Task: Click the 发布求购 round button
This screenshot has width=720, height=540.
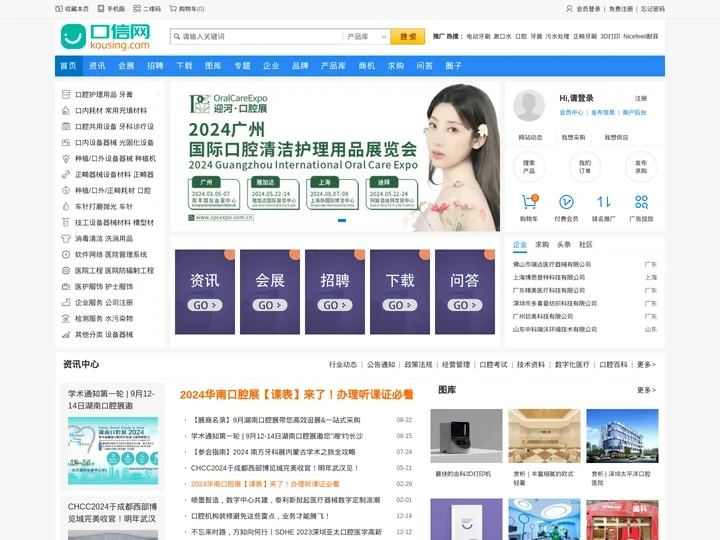Action: pos(641,167)
